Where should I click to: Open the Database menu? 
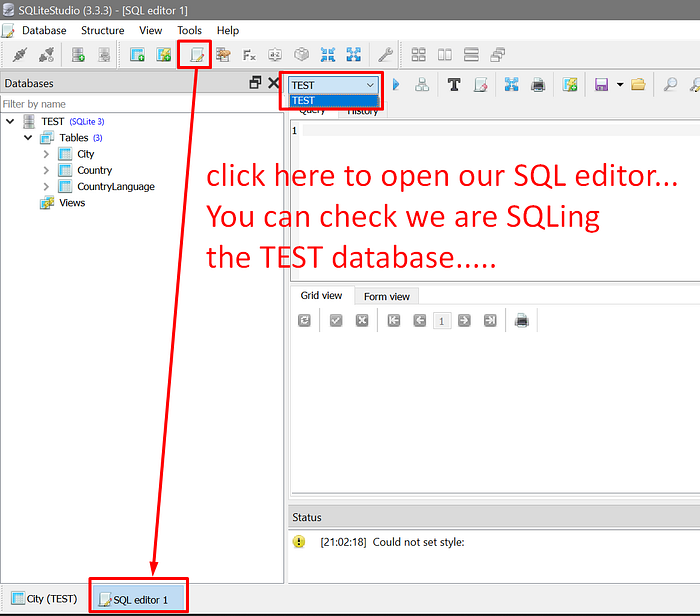click(x=44, y=30)
